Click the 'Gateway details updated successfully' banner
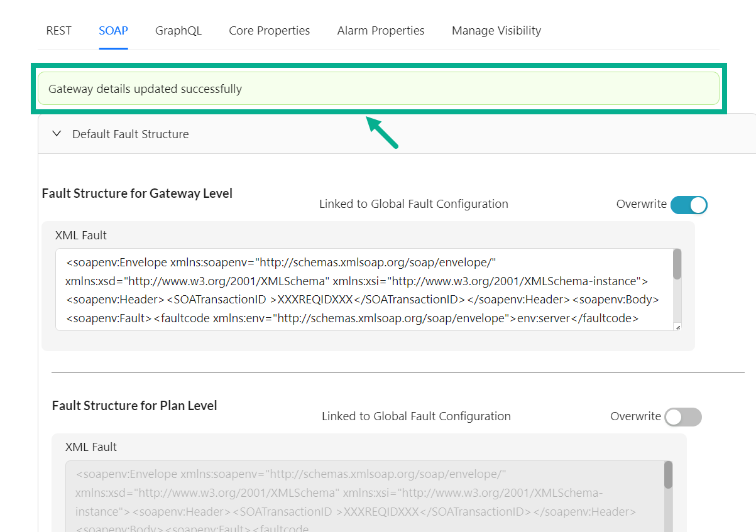Screen dimensions: 756x532 coord(378,89)
